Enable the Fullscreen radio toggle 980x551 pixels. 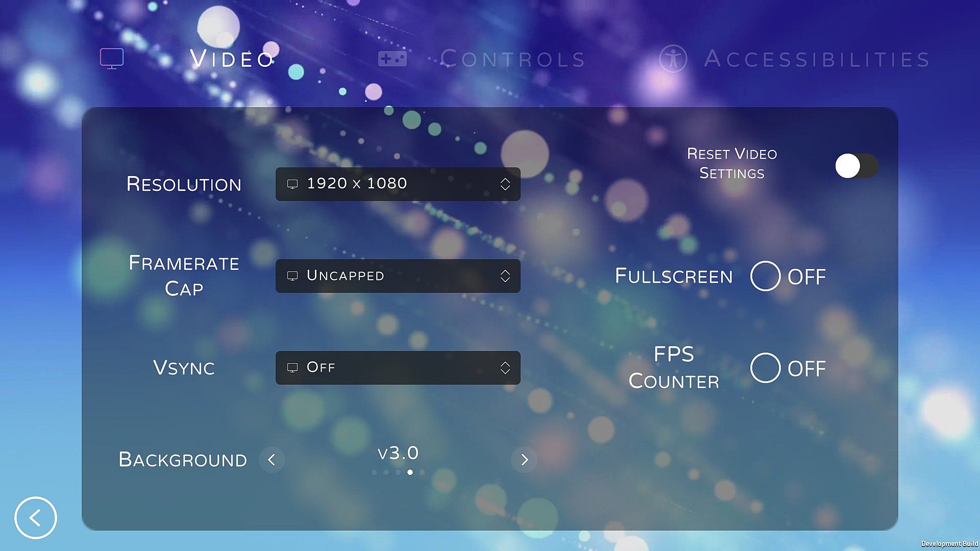tap(765, 276)
